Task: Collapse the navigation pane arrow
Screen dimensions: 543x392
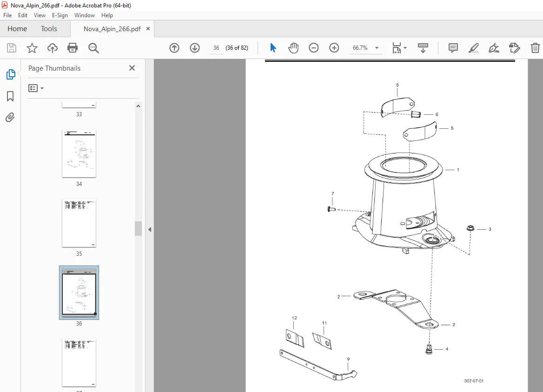Action: [x=150, y=229]
